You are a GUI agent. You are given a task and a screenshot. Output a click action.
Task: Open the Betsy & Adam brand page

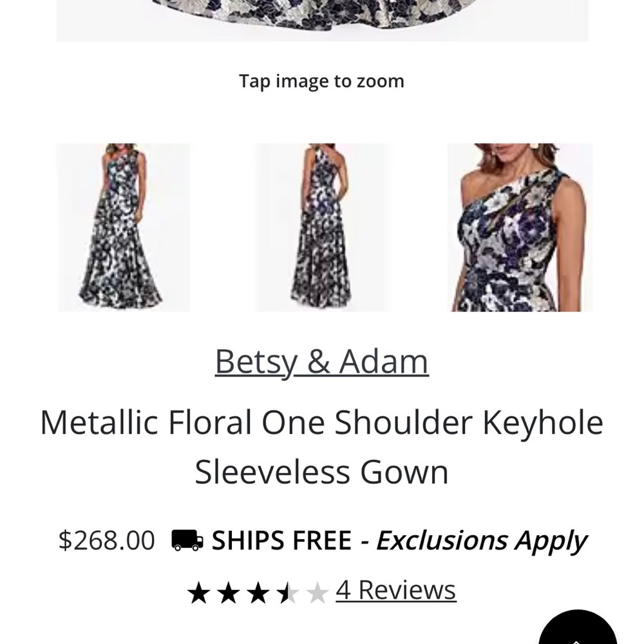tap(322, 361)
